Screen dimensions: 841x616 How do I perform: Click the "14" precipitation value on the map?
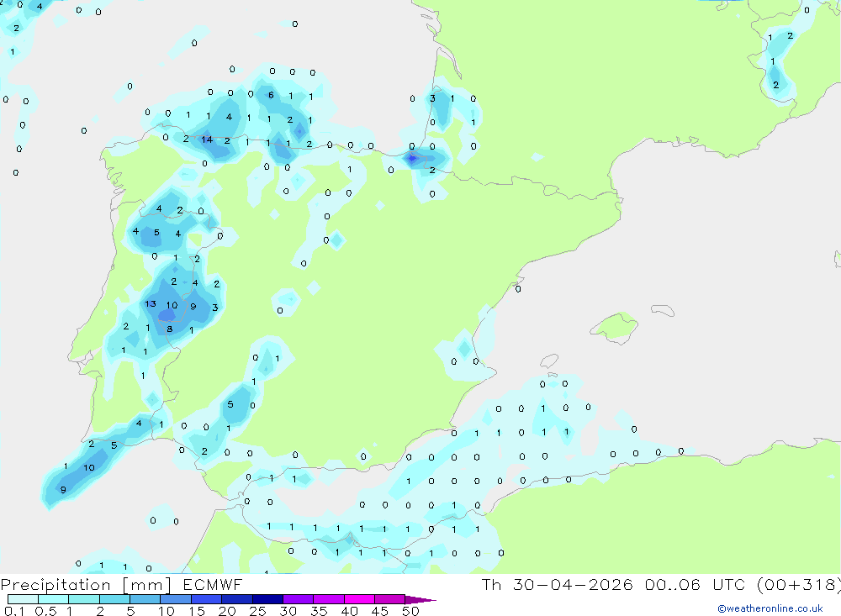tap(207, 140)
